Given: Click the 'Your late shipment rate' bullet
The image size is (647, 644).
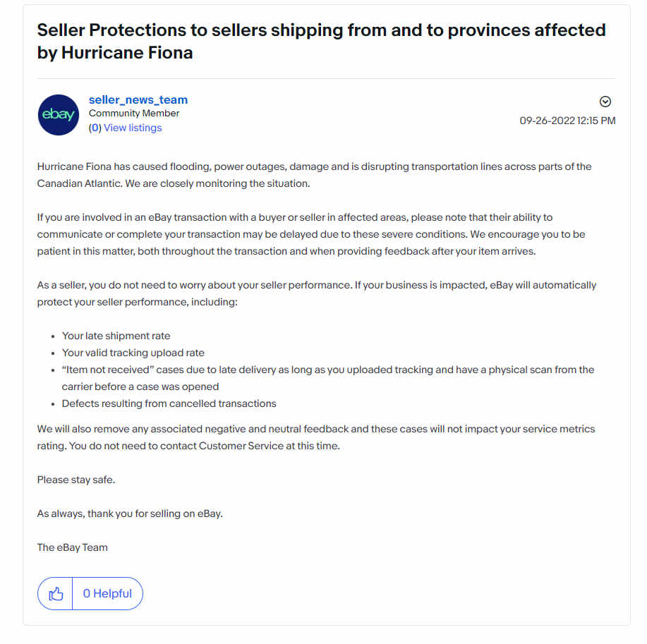Looking at the screenshot, I should pyautogui.click(x=116, y=336).
